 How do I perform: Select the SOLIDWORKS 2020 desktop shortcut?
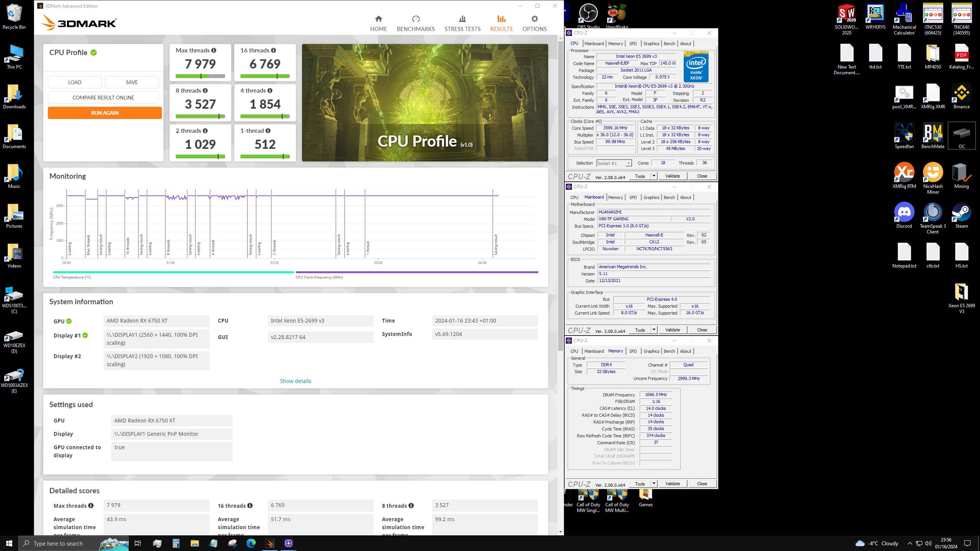tap(847, 19)
